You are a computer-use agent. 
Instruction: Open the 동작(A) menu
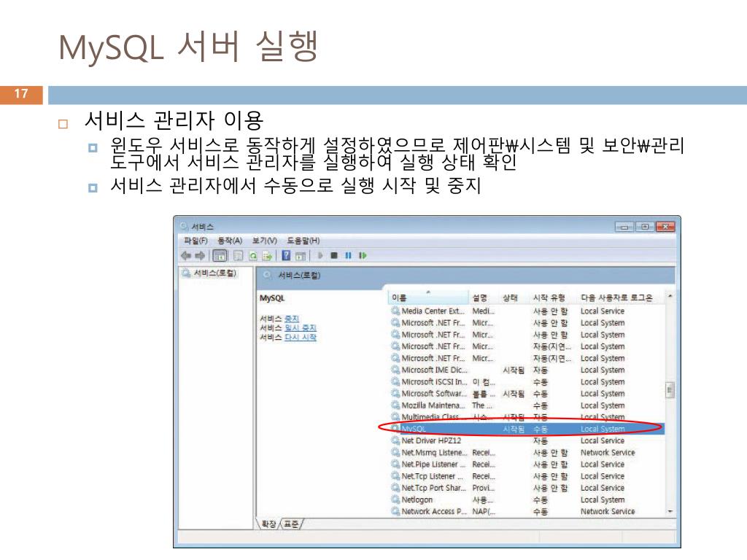(x=230, y=241)
